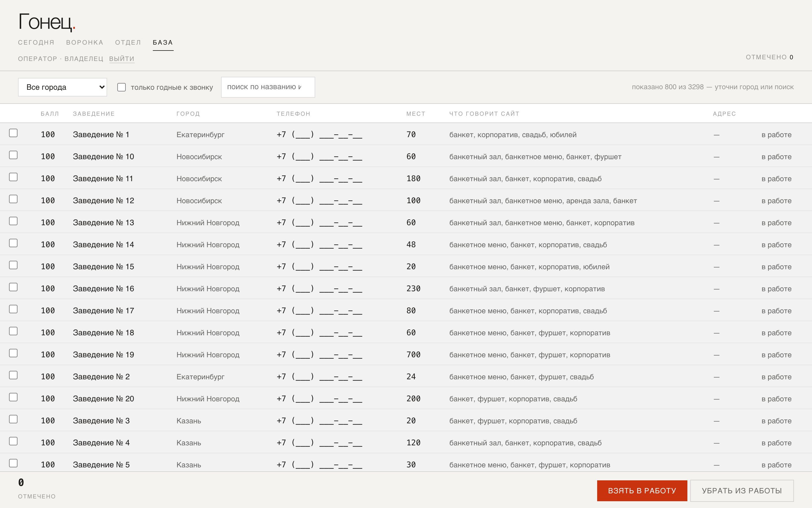
Task: Select the checkbox next to Заведение № 5
Action: coord(13,463)
